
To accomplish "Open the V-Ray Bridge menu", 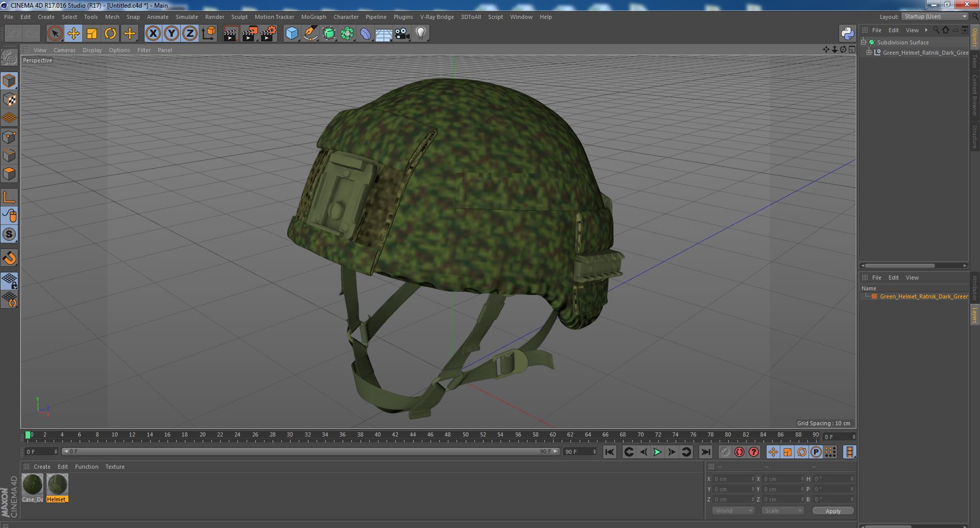I will 437,17.
